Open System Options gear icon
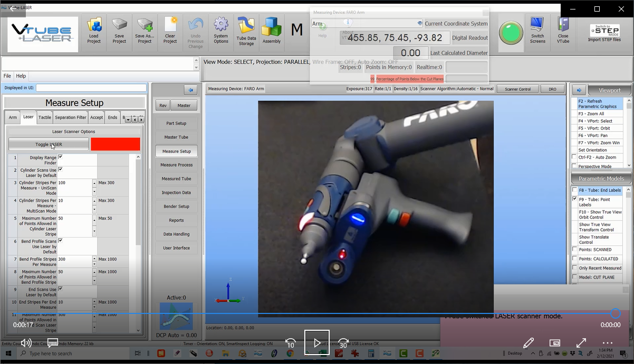The width and height of the screenshot is (634, 364). (221, 33)
